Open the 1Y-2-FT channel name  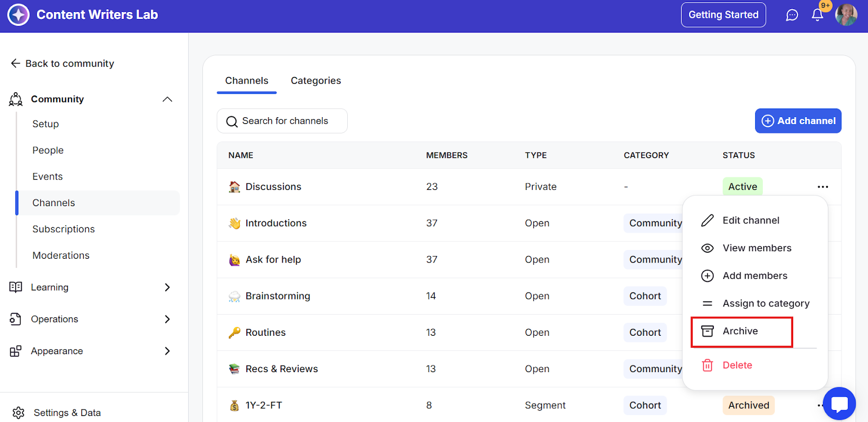pyautogui.click(x=264, y=405)
